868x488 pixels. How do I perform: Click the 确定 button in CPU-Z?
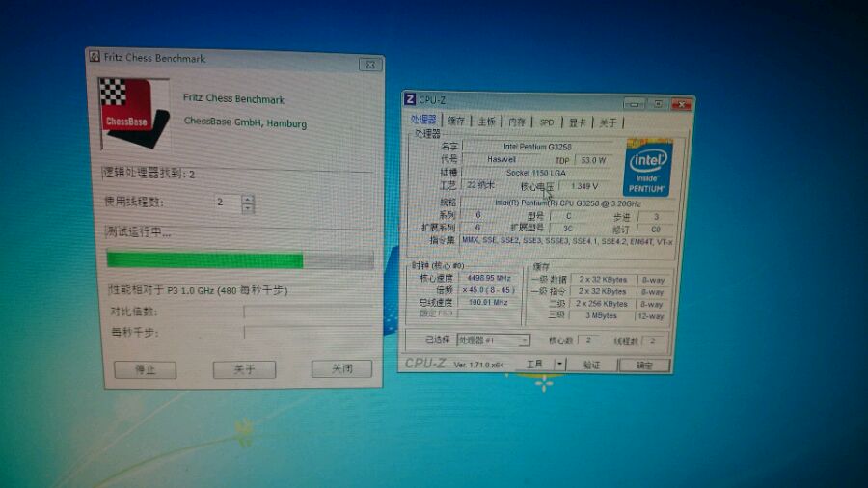click(644, 366)
